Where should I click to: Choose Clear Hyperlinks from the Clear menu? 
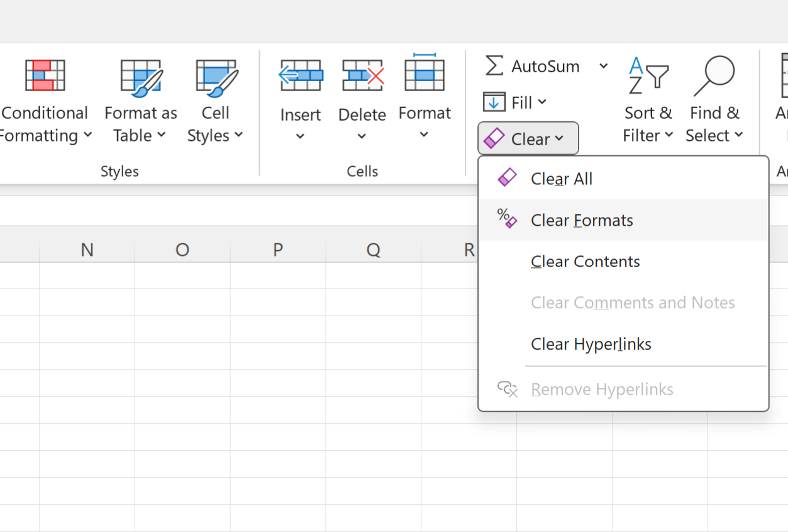[x=591, y=344]
